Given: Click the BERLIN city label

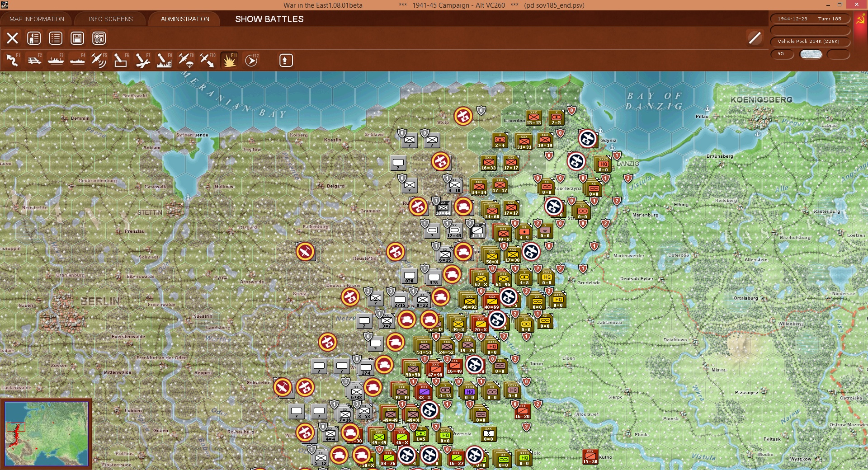Looking at the screenshot, I should click(100, 301).
